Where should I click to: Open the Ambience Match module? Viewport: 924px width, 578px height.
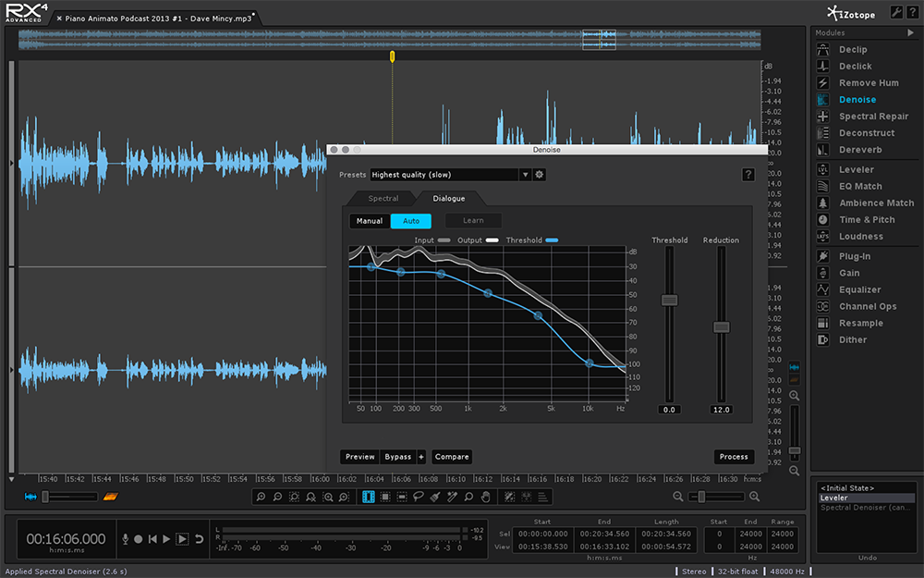click(876, 203)
